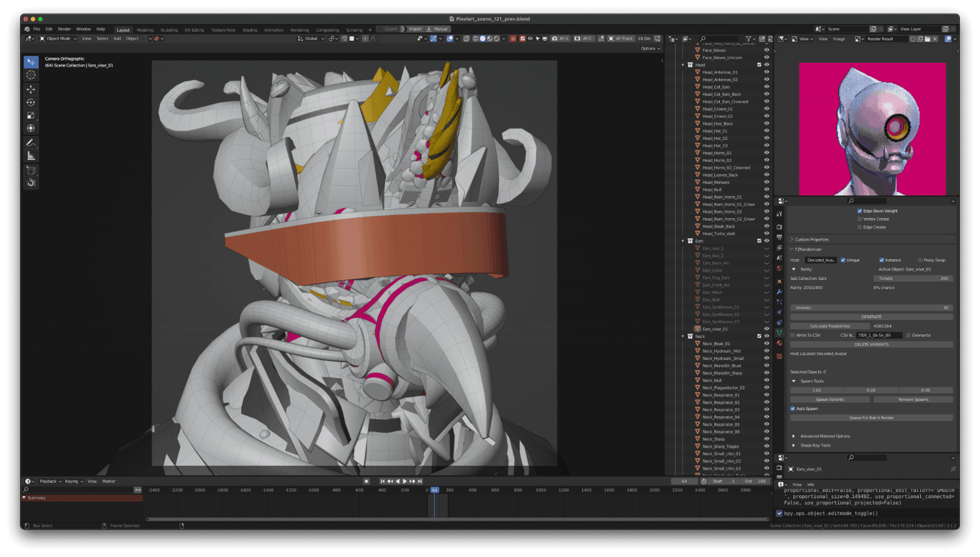Open the World properties tab
This screenshot has height=557, width=980.
(779, 268)
